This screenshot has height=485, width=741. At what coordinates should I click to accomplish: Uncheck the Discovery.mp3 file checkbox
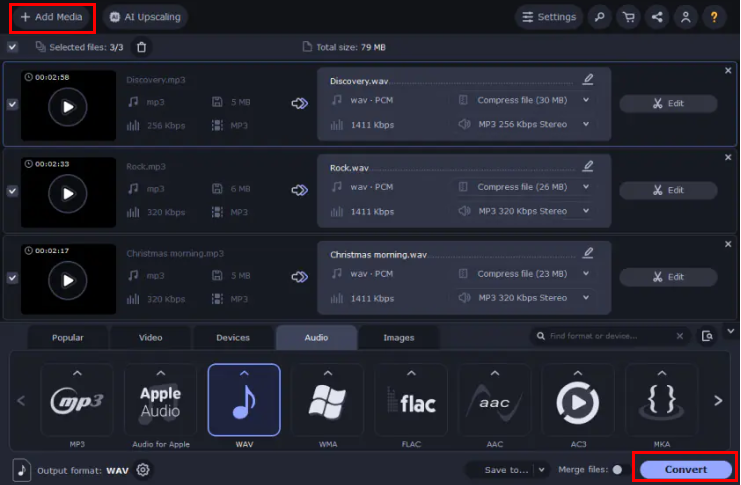point(12,104)
